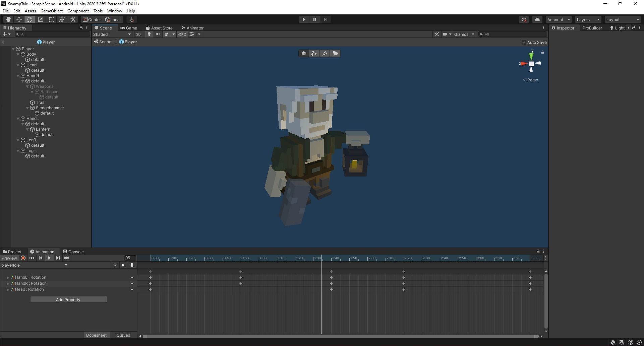This screenshot has height=346, width=644.
Task: Switch to the Animator tab
Action: (x=192, y=28)
